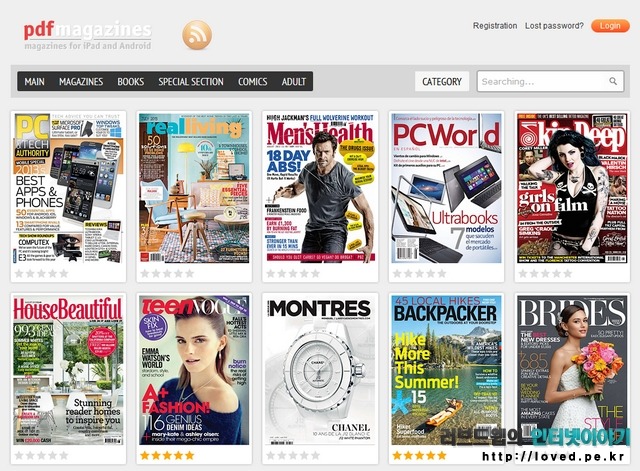Click the orange Login button
The image size is (640, 471).
(x=610, y=26)
